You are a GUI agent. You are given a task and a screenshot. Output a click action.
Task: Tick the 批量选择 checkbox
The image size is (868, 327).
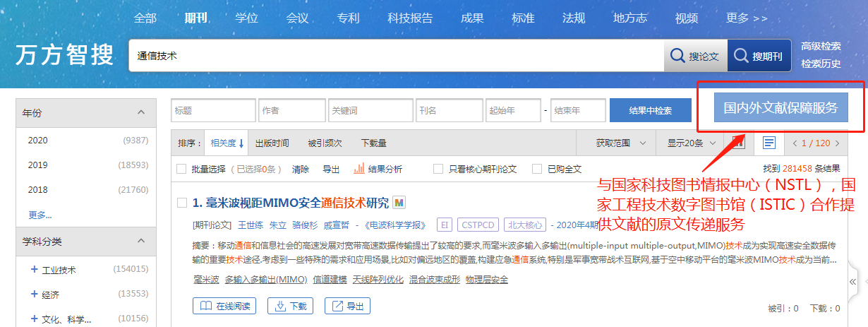(x=181, y=169)
